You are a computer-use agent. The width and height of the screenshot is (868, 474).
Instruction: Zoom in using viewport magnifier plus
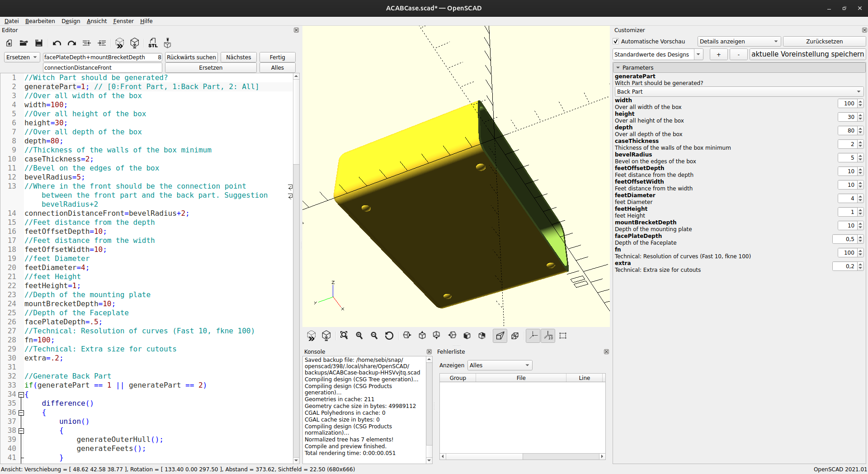pyautogui.click(x=359, y=336)
